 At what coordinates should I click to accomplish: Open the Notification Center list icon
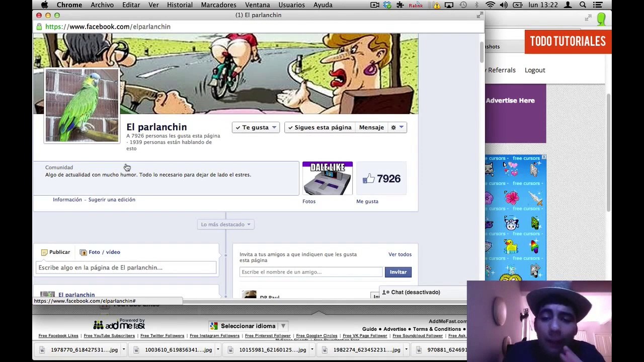598,5
